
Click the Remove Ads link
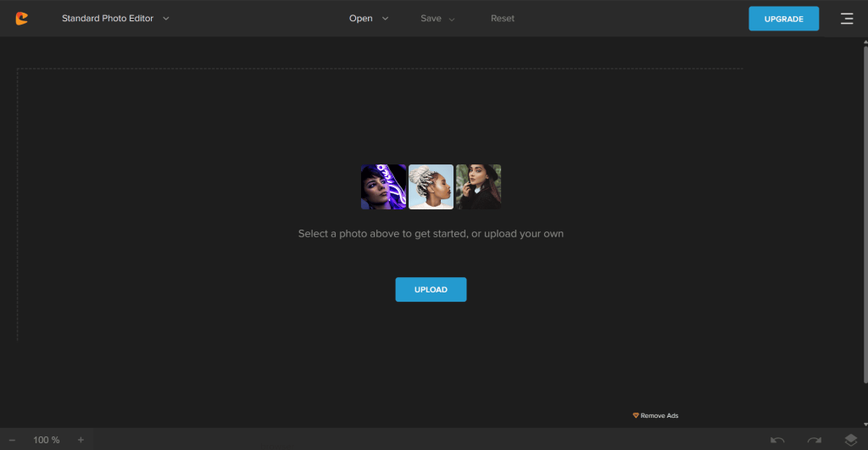(x=659, y=416)
